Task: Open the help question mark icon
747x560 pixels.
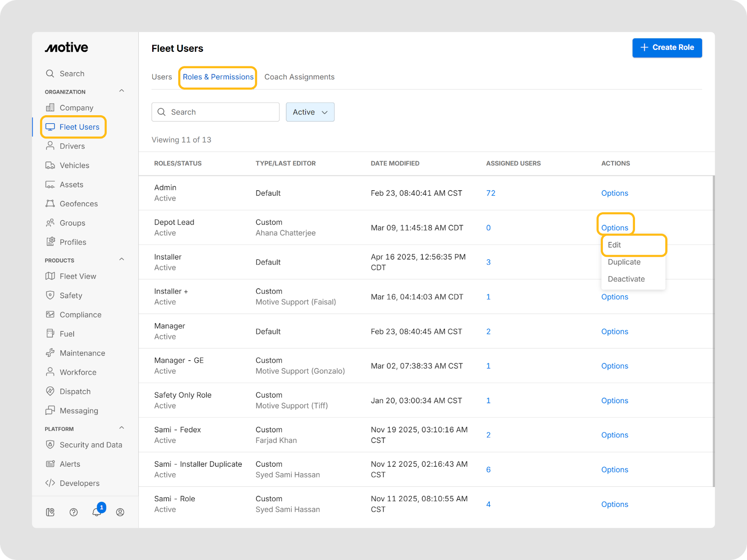Action: coord(73,512)
